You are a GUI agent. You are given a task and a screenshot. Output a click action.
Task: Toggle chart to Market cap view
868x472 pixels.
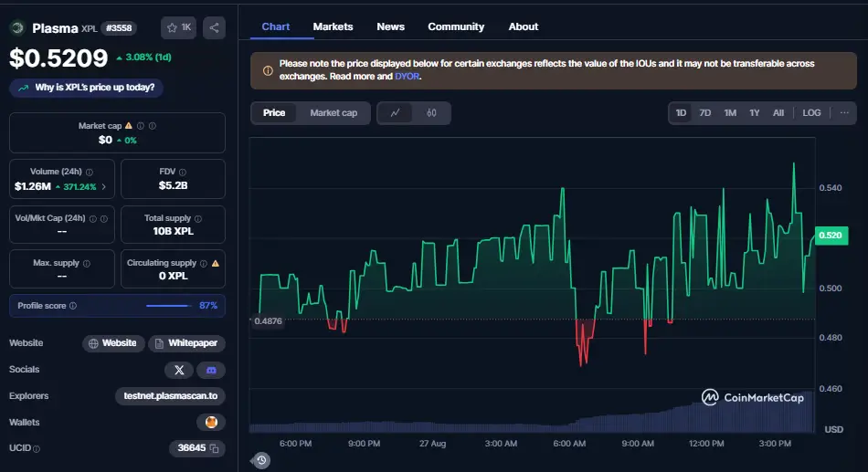[333, 113]
